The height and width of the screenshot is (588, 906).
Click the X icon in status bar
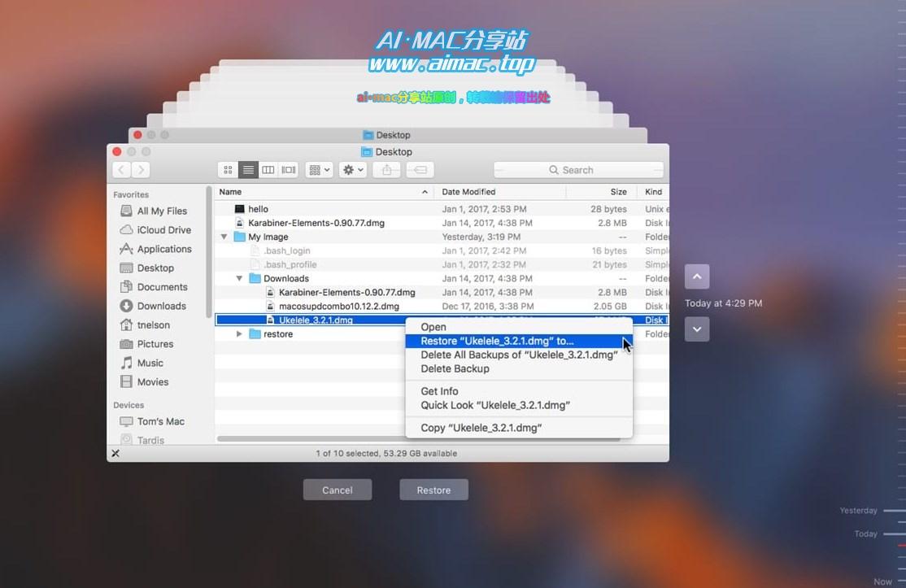tap(115, 454)
